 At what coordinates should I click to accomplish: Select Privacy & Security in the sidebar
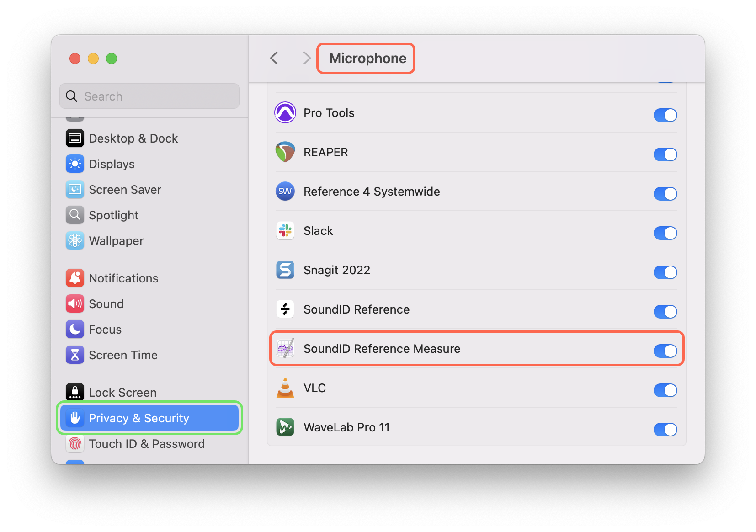click(x=149, y=418)
